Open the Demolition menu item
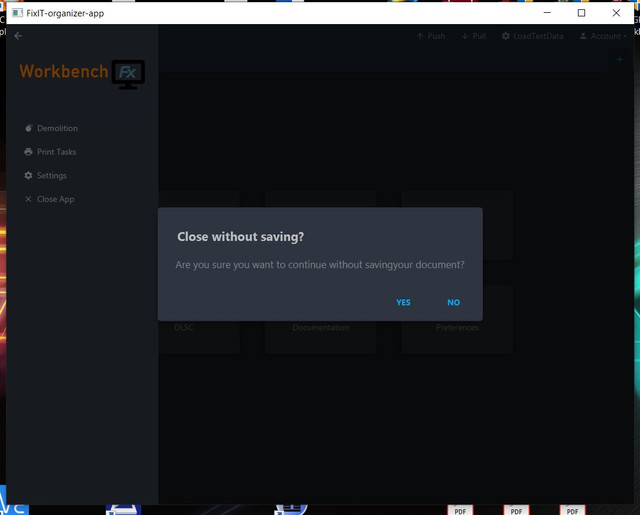The width and height of the screenshot is (640, 515). pos(51,128)
